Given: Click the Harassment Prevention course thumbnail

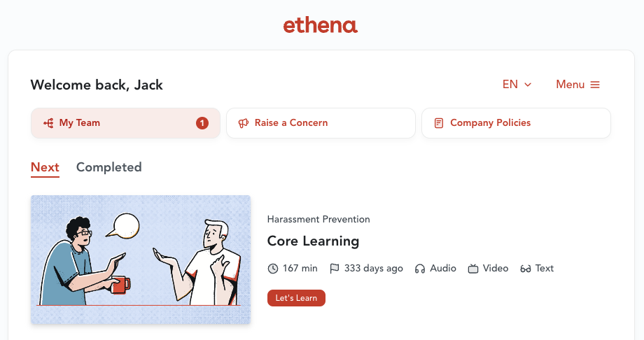Looking at the screenshot, I should coord(141,260).
